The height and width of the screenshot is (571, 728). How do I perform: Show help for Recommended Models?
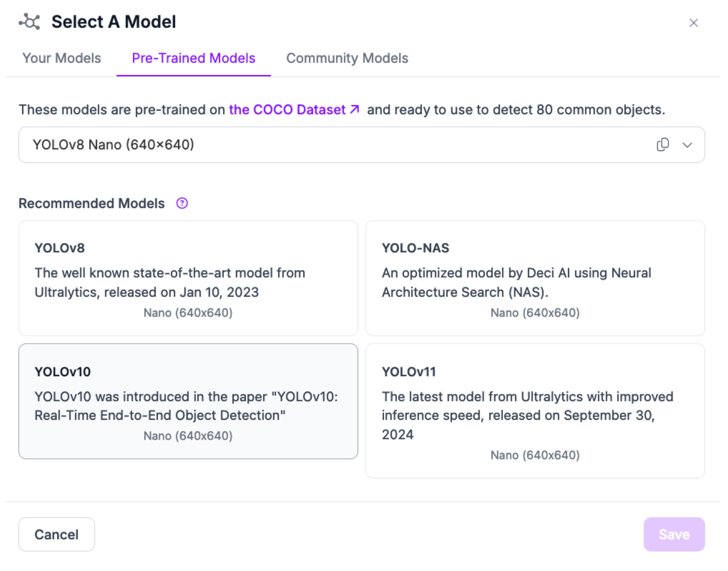(x=182, y=203)
